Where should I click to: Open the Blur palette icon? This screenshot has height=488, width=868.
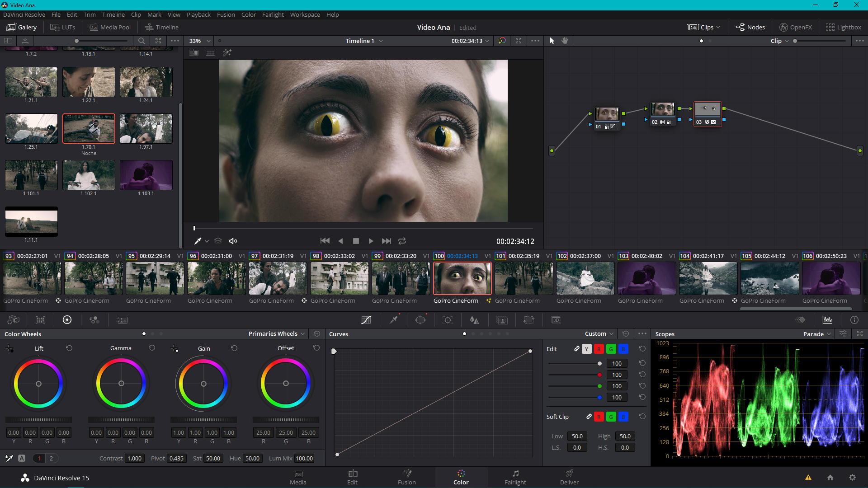coord(474,320)
